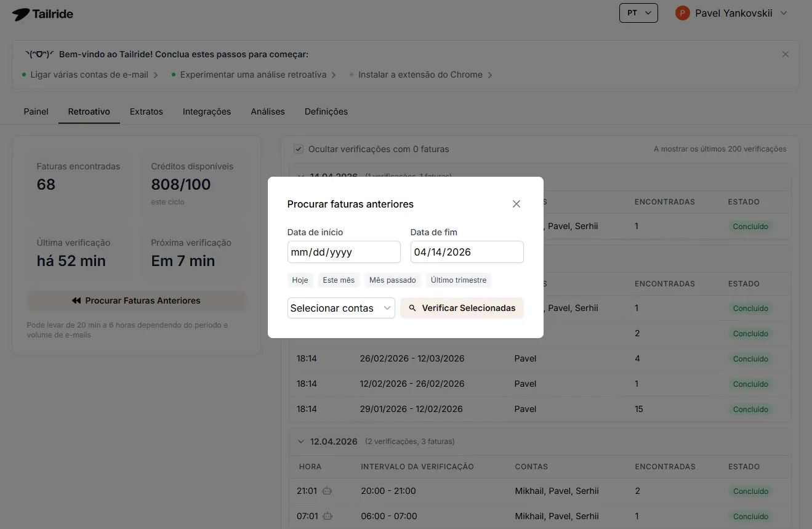The width and height of the screenshot is (812, 529).
Task: Expand the user account menu chevron
Action: [x=784, y=13]
